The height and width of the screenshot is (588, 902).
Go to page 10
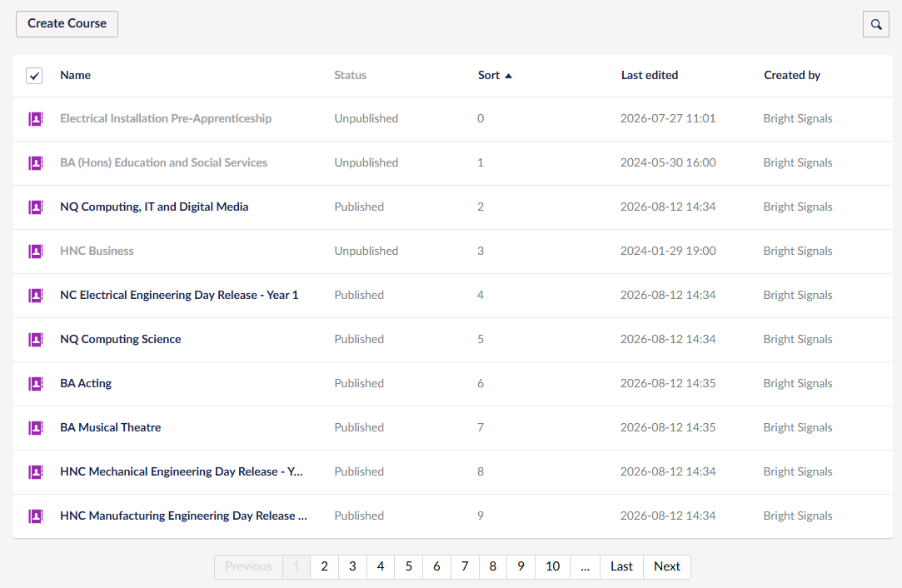pos(553,566)
